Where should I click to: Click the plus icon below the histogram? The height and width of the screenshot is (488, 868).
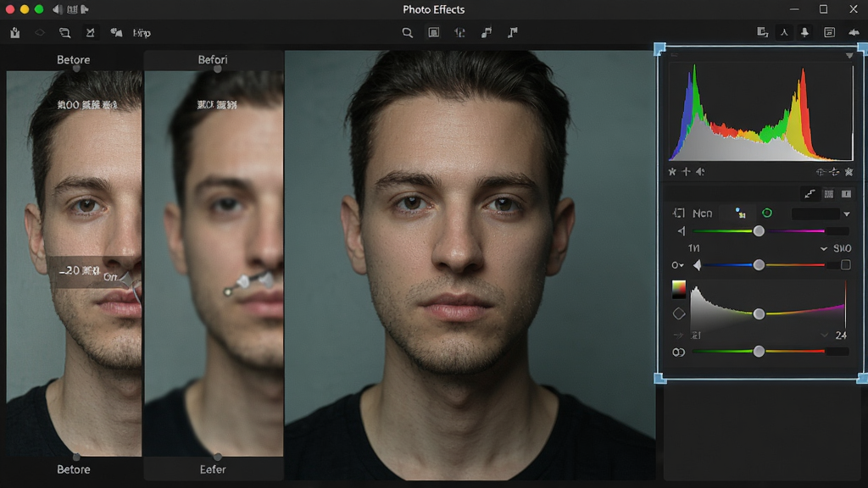point(686,171)
